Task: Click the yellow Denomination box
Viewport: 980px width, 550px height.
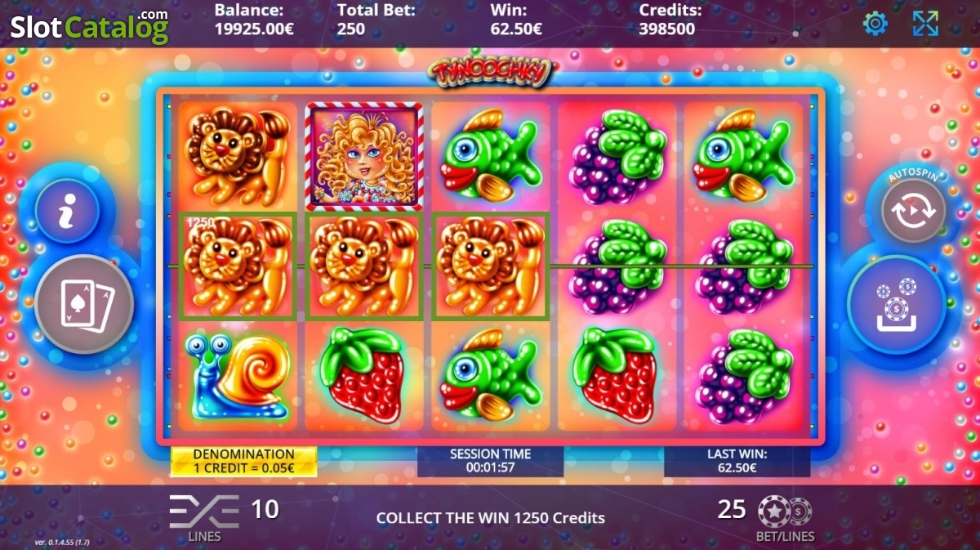Action: (x=243, y=462)
